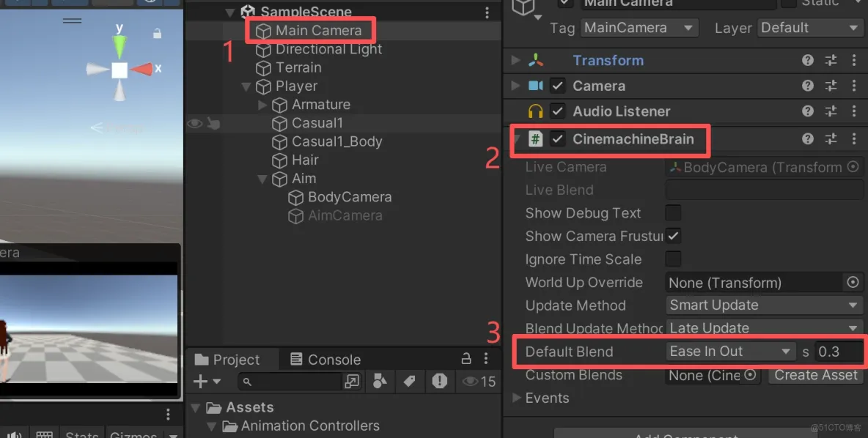Expand the Events section
Image resolution: width=868 pixels, height=438 pixels.
[x=515, y=398]
